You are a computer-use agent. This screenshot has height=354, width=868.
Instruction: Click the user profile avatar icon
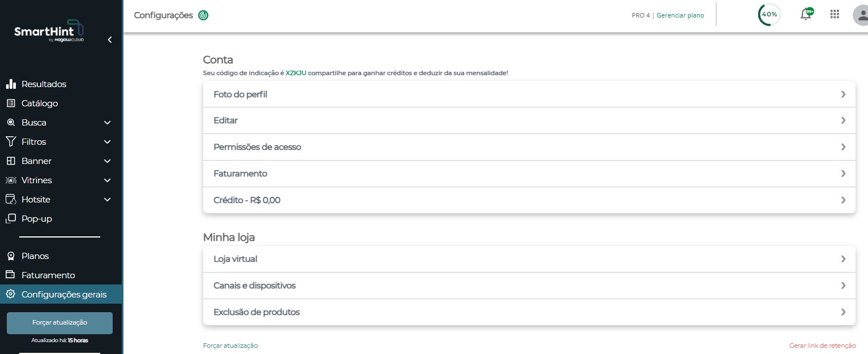861,15
